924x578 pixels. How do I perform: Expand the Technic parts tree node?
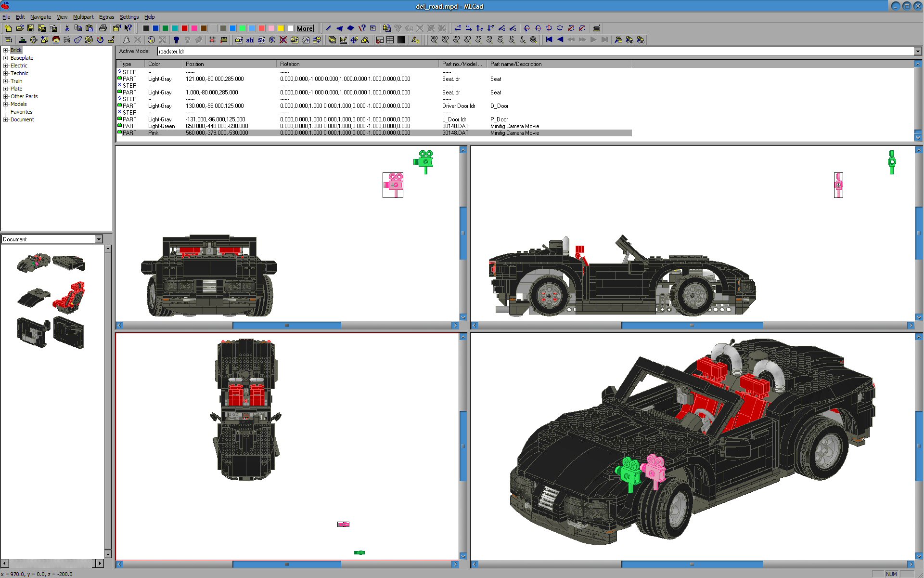click(5, 73)
